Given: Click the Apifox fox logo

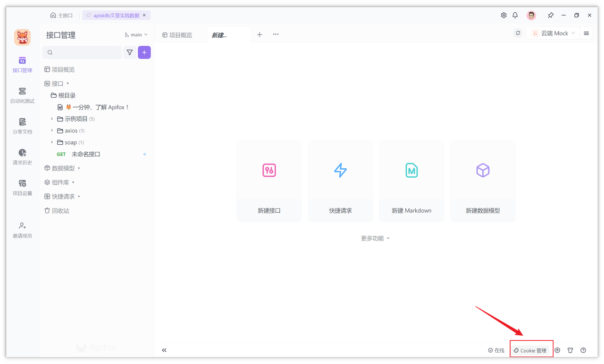Looking at the screenshot, I should [x=22, y=37].
